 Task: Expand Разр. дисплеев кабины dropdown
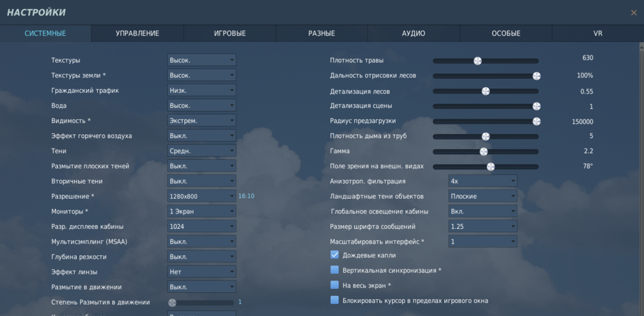pyautogui.click(x=202, y=226)
